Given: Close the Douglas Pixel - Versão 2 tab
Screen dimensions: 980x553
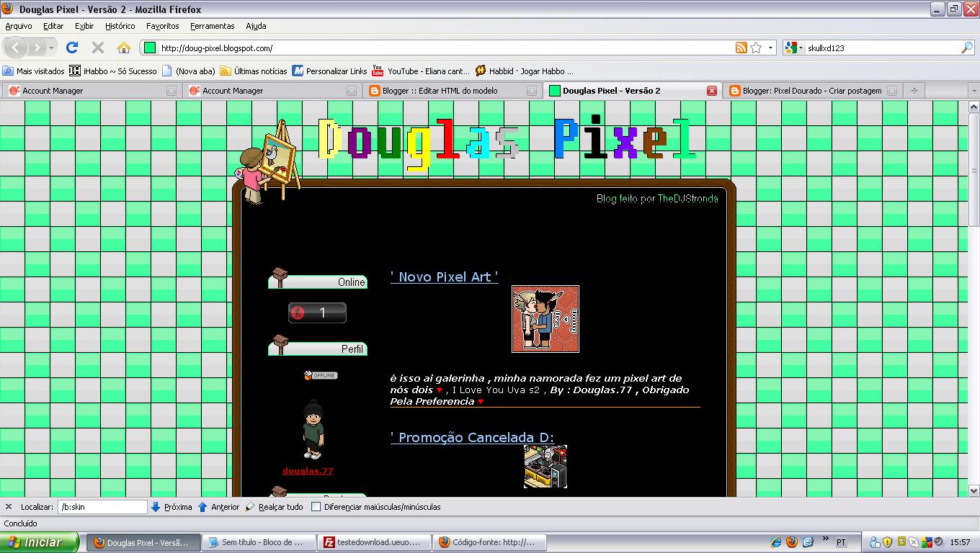Looking at the screenshot, I should [x=712, y=91].
